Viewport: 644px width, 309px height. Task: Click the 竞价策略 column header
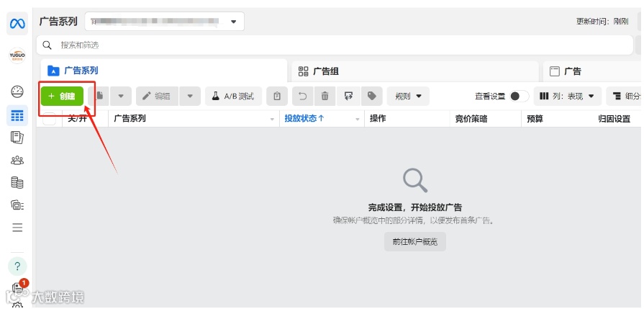[471, 119]
